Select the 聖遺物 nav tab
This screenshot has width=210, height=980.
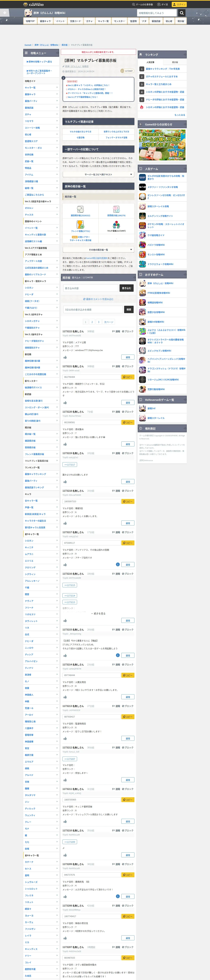pyautogui.click(x=133, y=21)
